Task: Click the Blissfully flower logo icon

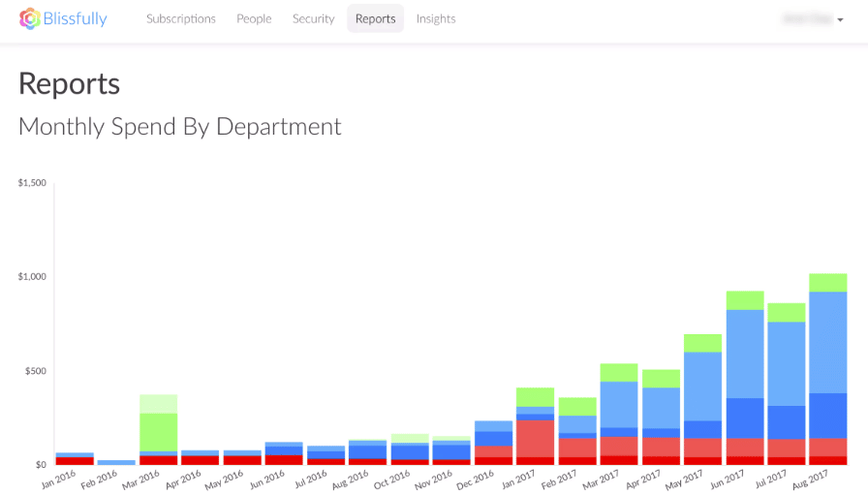Action: click(29, 18)
